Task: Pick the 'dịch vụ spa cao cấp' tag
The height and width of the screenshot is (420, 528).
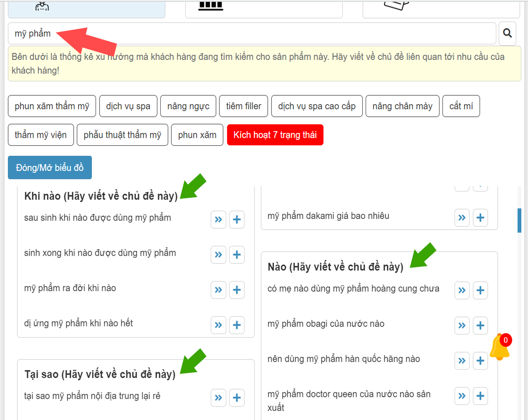Action: point(317,106)
